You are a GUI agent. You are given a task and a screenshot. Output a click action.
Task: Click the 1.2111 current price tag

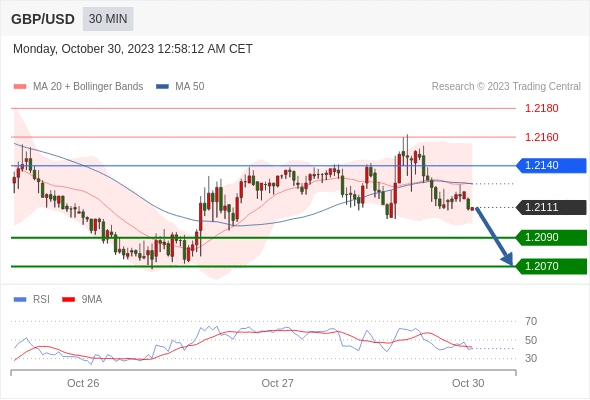click(x=551, y=207)
